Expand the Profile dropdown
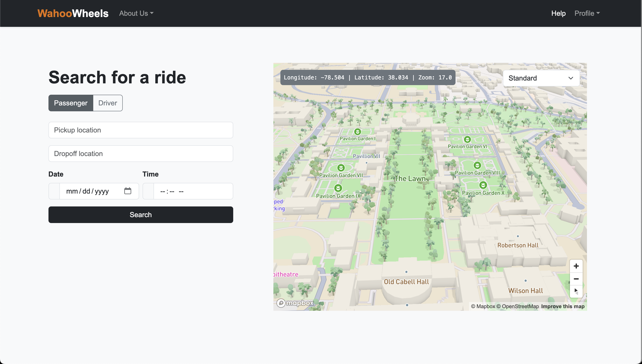Image resolution: width=642 pixels, height=364 pixels. [x=587, y=13]
